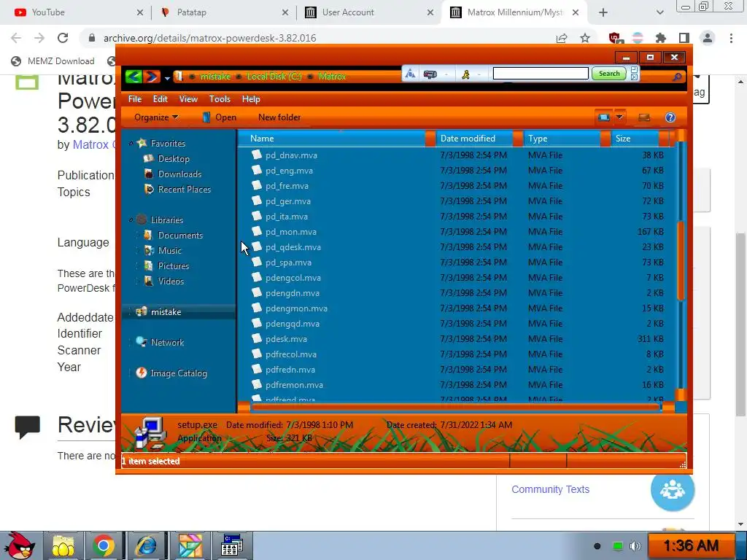Select file pd_mon.mva
Viewport: 747px width, 560px height.
pos(291,232)
